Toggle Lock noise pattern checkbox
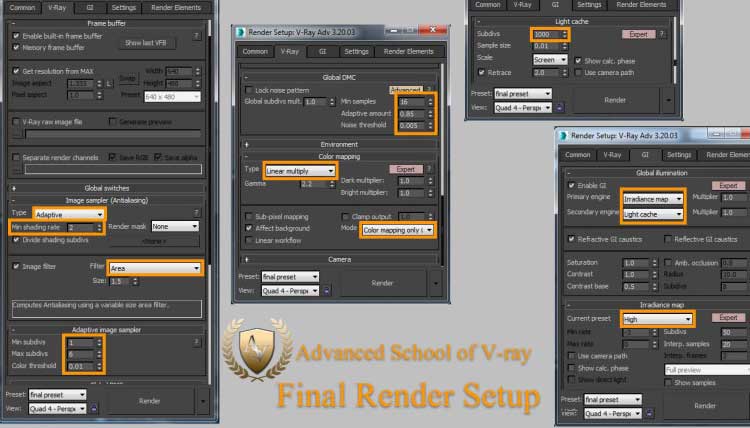The height and width of the screenshot is (428, 750). point(249,90)
